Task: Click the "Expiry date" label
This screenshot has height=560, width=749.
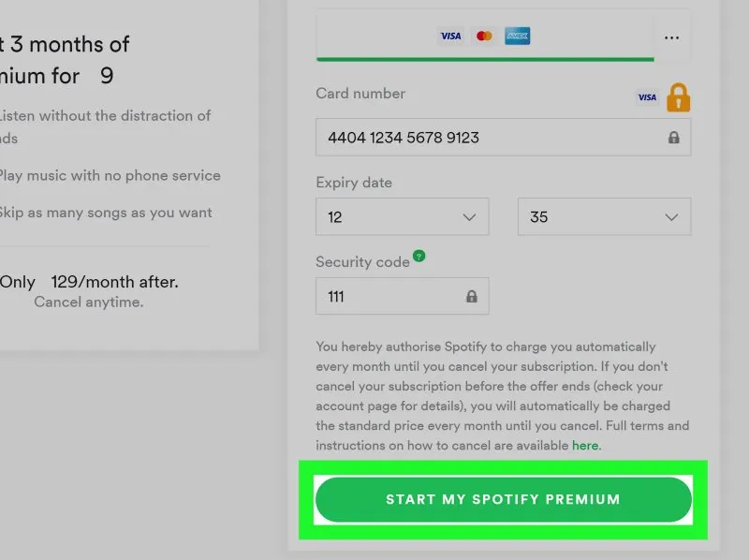Action: coord(354,183)
